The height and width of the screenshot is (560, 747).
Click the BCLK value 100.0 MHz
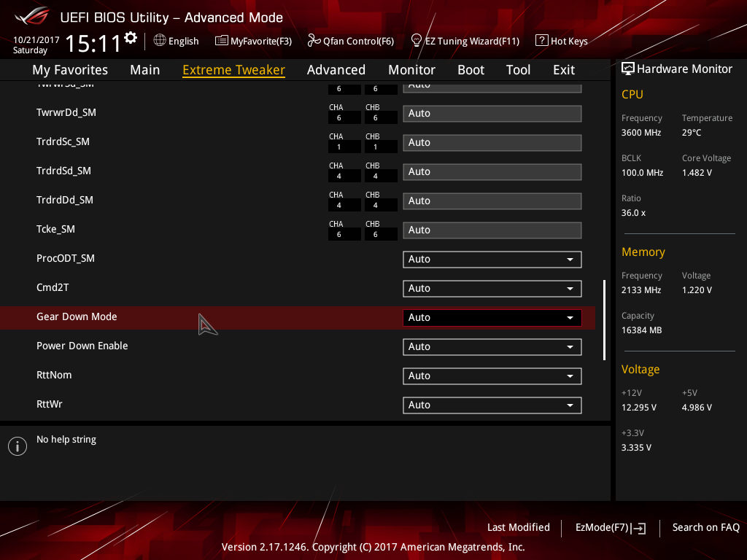642,173
